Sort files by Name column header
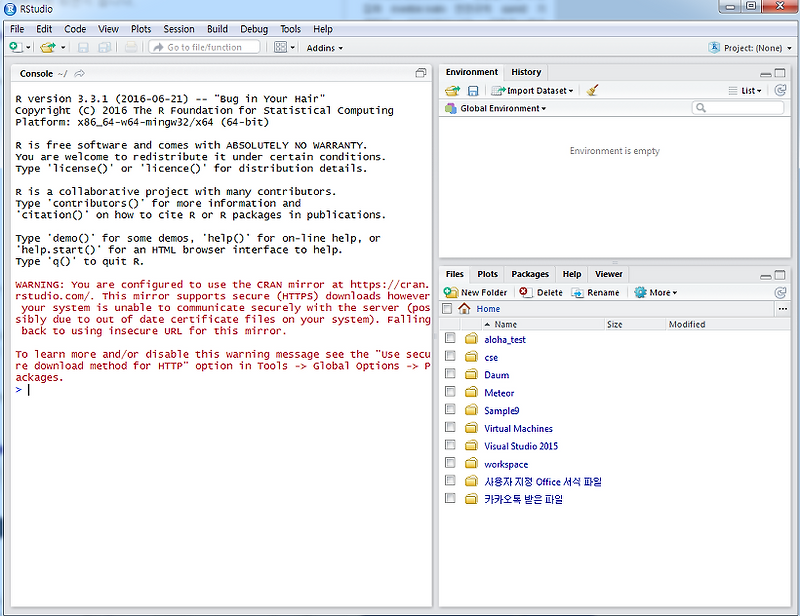800x616 pixels. (543, 324)
